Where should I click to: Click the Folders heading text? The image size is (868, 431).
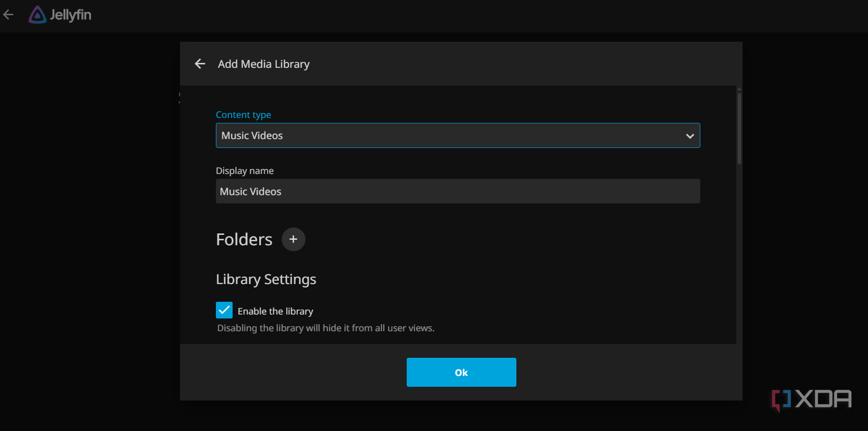244,239
